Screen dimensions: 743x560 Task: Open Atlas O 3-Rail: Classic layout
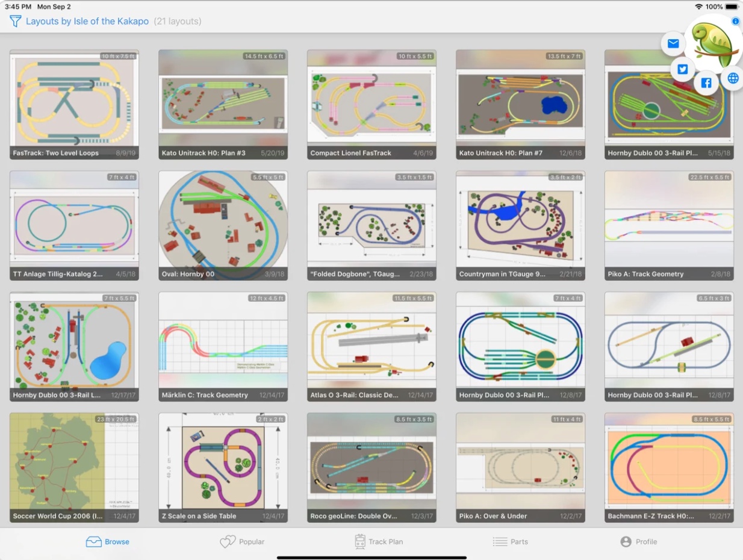pyautogui.click(x=371, y=347)
